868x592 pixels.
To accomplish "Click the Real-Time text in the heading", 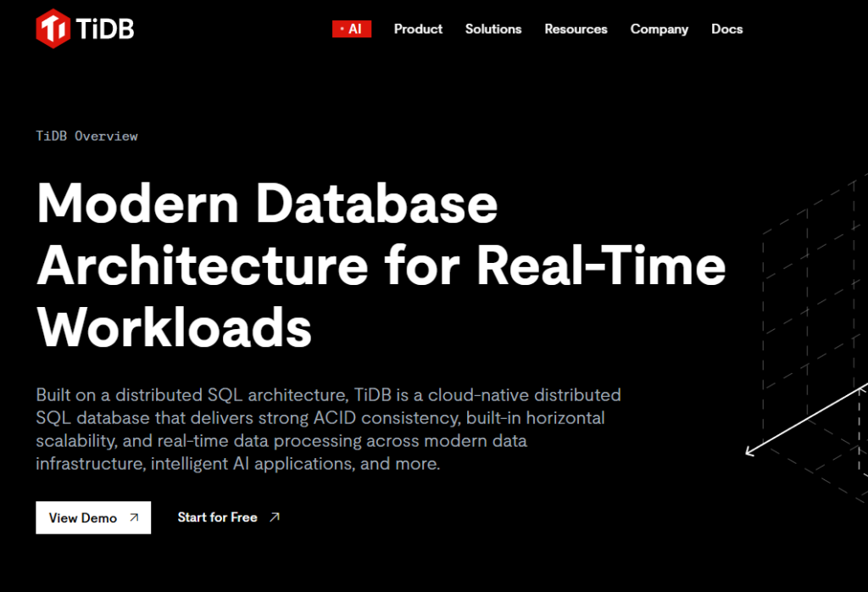I will pyautogui.click(x=601, y=266).
